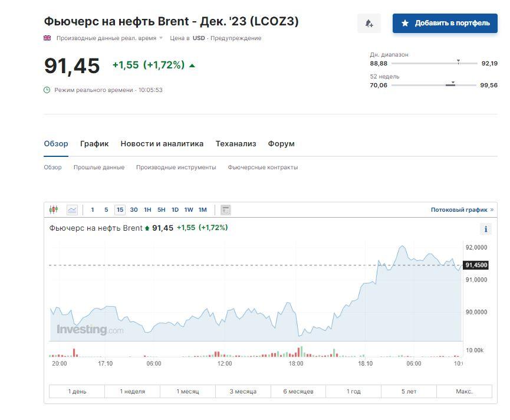Open the Теханализ tab
This screenshot has height=420, width=510.
tap(236, 144)
